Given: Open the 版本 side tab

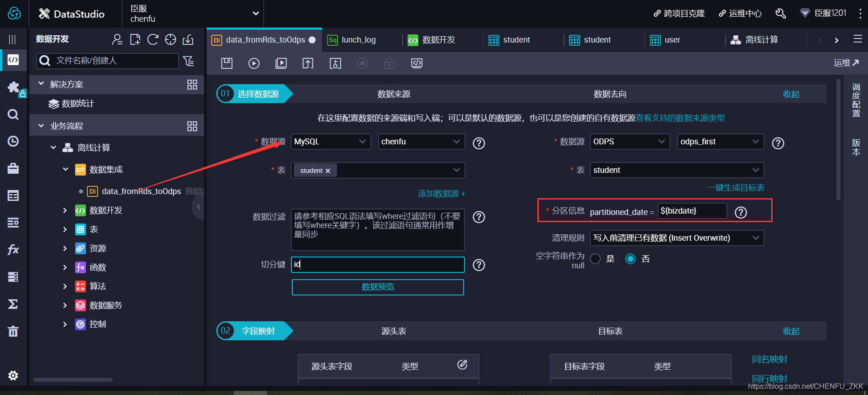Looking at the screenshot, I should [856, 148].
